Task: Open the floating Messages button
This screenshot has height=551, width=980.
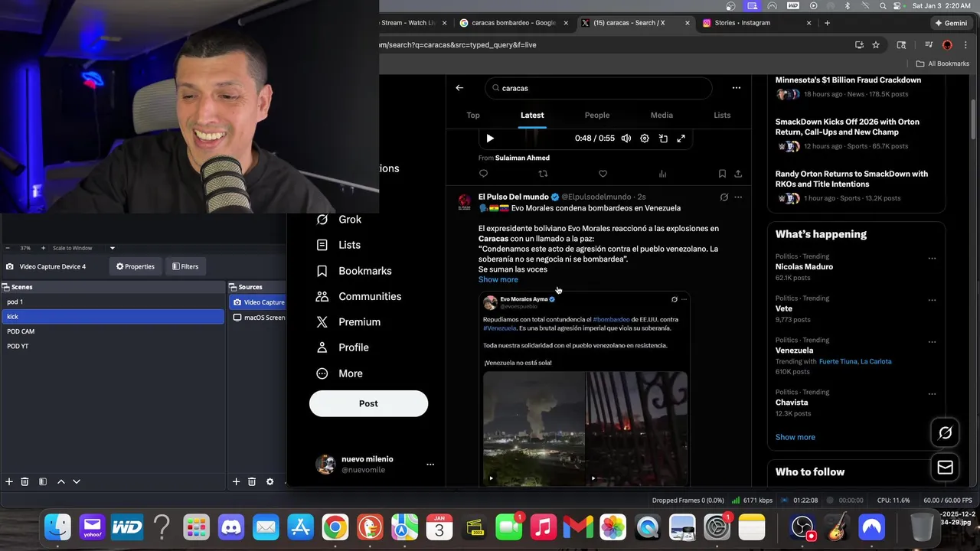Action: coord(946,468)
